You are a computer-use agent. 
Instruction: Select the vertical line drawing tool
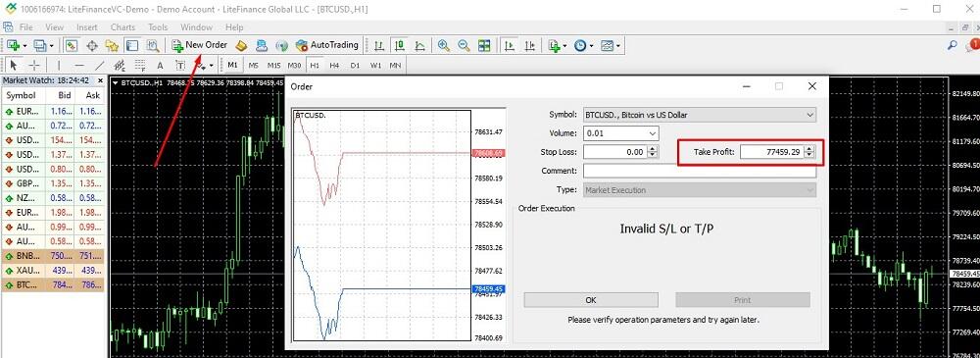coord(59,65)
